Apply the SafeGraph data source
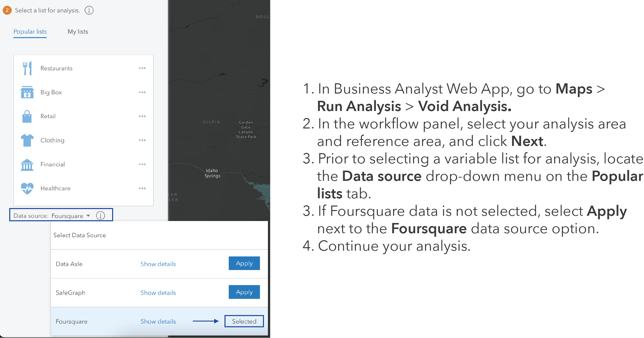 [244, 292]
